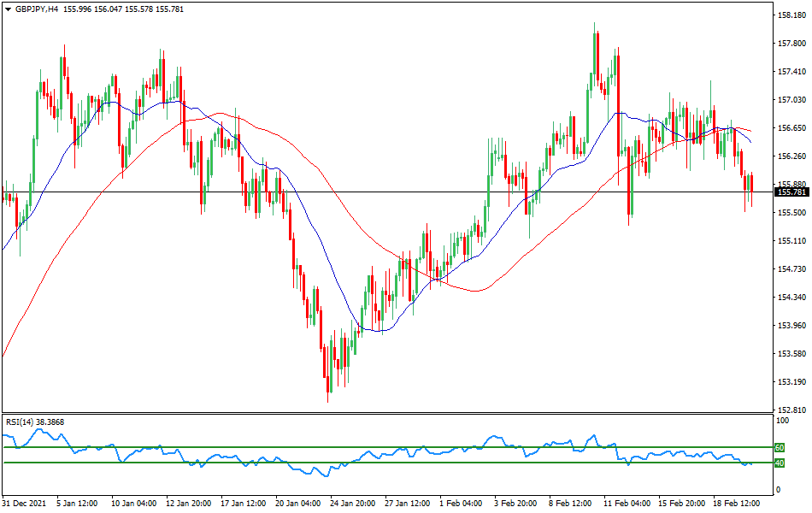The height and width of the screenshot is (513, 812).
Task: Click the 152.810 price scale label
Action: click(x=791, y=410)
